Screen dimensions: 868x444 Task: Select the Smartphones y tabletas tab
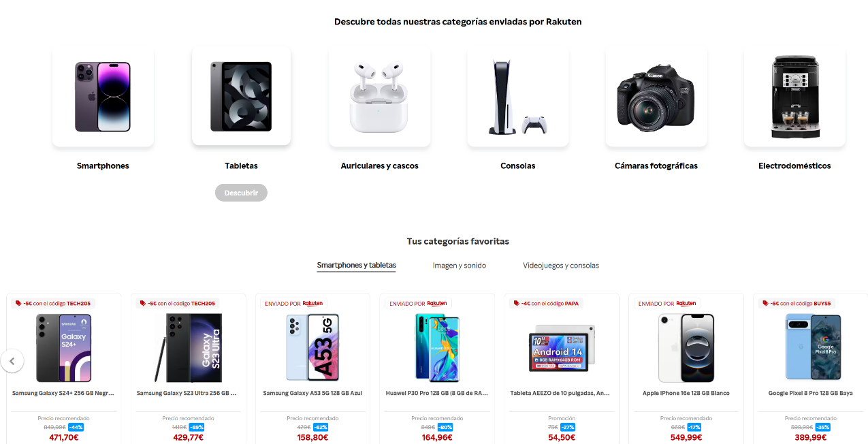point(356,266)
